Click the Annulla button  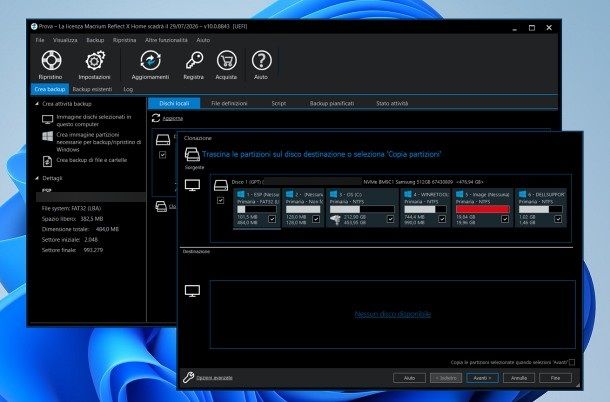(x=519, y=378)
